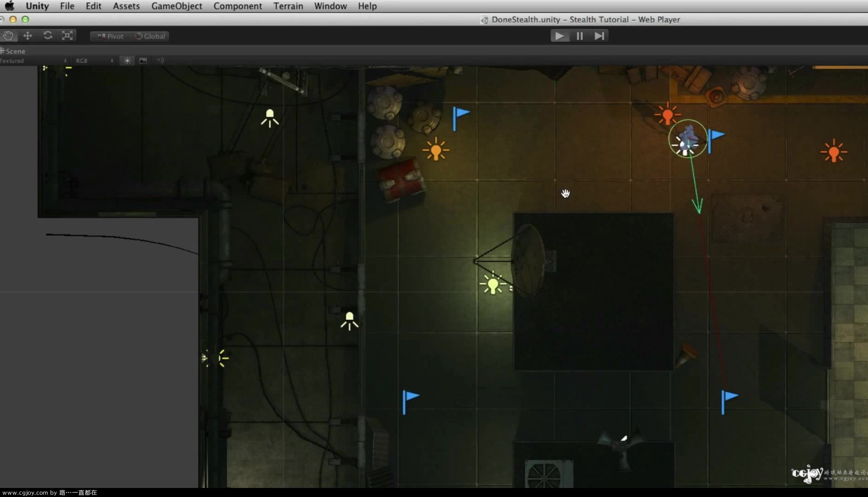Open the Component menu
This screenshot has width=868, height=497.
click(237, 6)
